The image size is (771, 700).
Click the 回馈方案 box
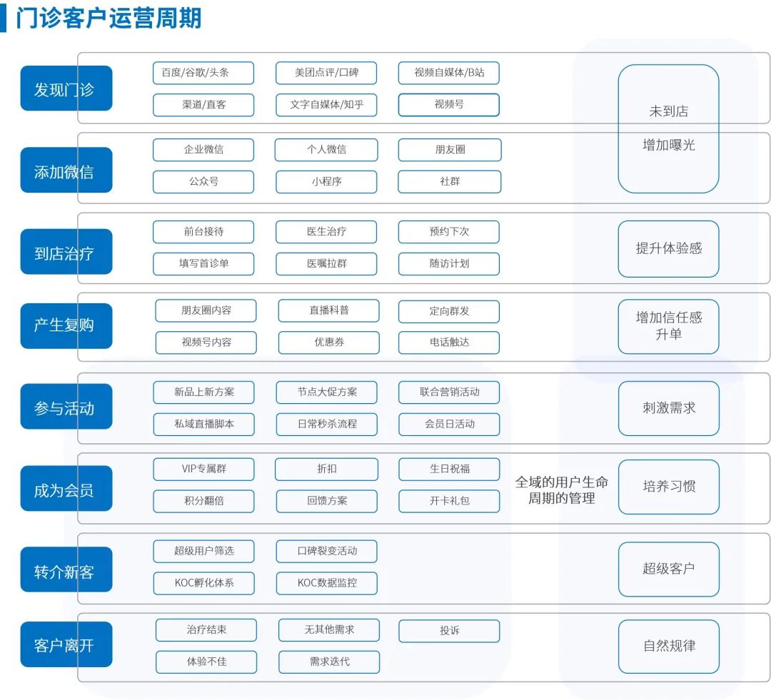pos(327,502)
